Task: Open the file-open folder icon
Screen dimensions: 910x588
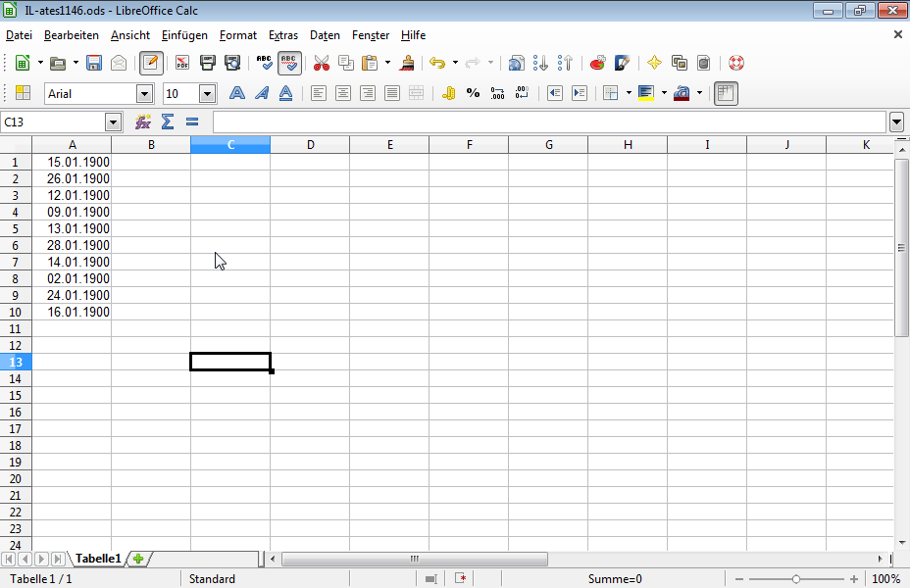Action: 58,63
